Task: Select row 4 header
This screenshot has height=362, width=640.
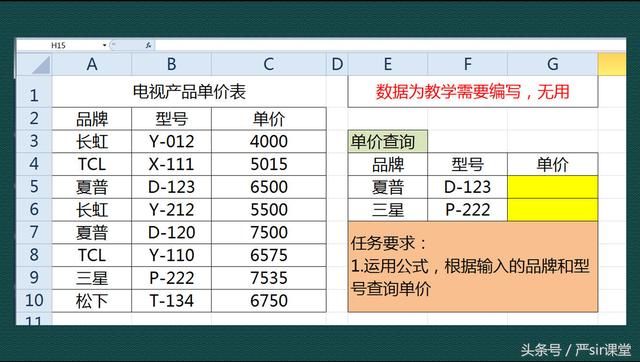Action: click(x=34, y=164)
